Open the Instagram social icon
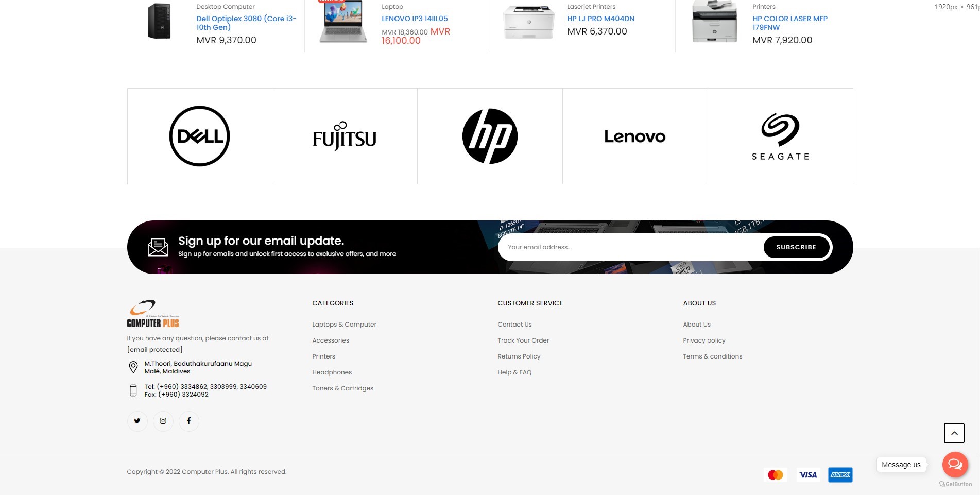The height and width of the screenshot is (495, 980). click(163, 421)
